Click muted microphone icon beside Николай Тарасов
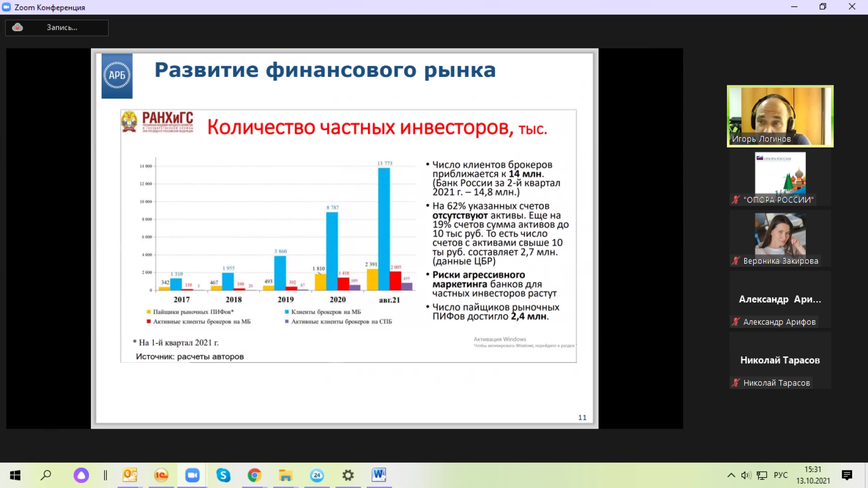Screen dimensions: 868x488 [x=736, y=383]
